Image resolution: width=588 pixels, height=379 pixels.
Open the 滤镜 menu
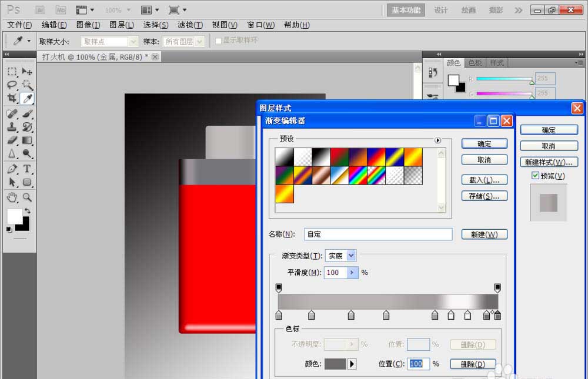[189, 25]
